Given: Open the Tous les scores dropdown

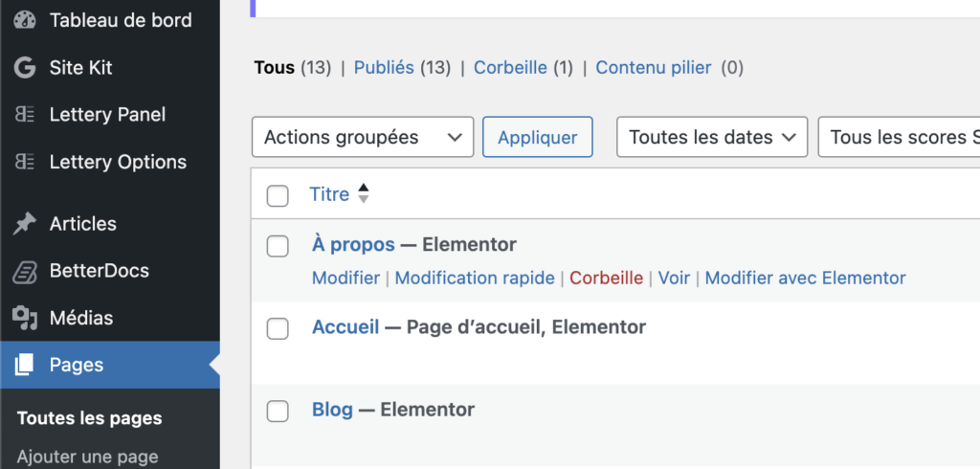Looking at the screenshot, I should 900,137.
